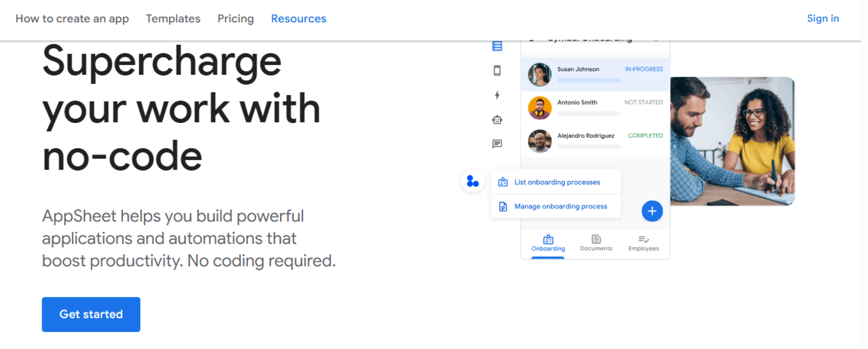Open the Templates menu item
The width and height of the screenshot is (868, 349).
pos(173,19)
